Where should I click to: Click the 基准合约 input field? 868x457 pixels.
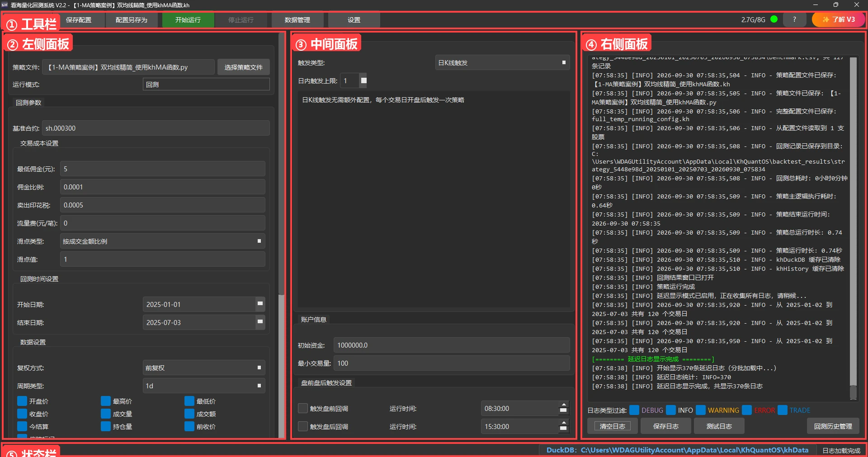[x=156, y=128]
